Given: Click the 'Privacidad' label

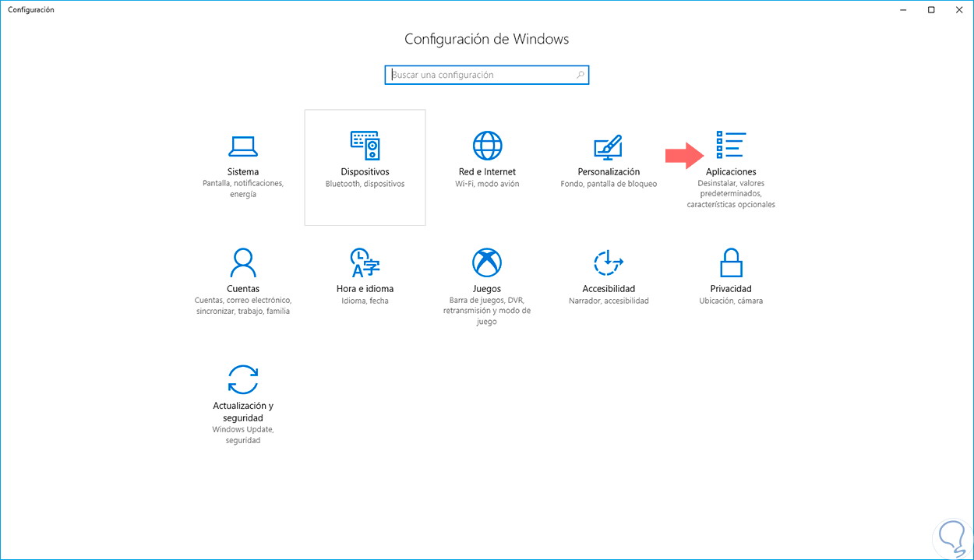Looking at the screenshot, I should tap(731, 289).
